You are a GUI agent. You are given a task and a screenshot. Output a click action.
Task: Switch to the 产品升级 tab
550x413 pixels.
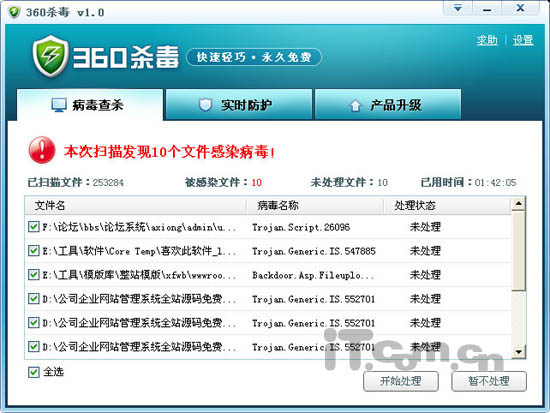(388, 105)
